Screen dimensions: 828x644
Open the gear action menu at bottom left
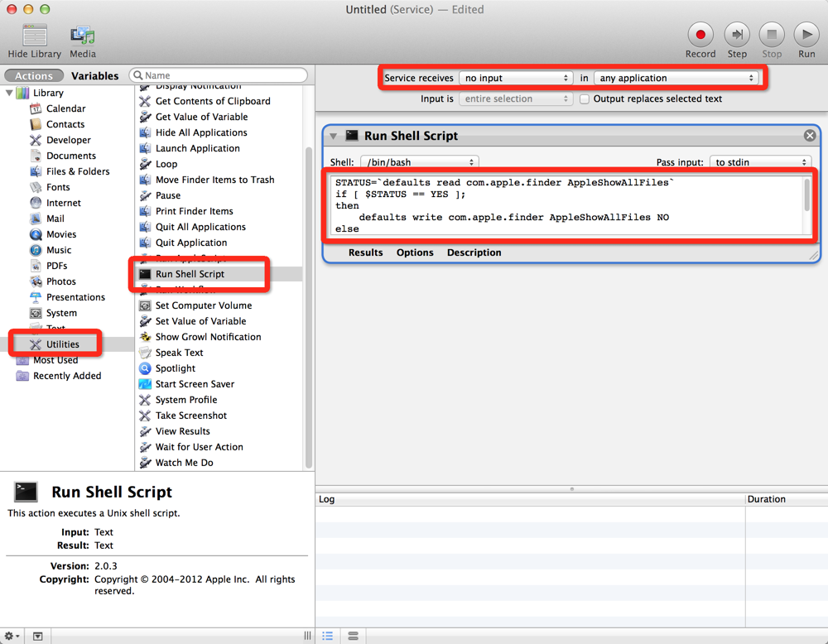[12, 636]
